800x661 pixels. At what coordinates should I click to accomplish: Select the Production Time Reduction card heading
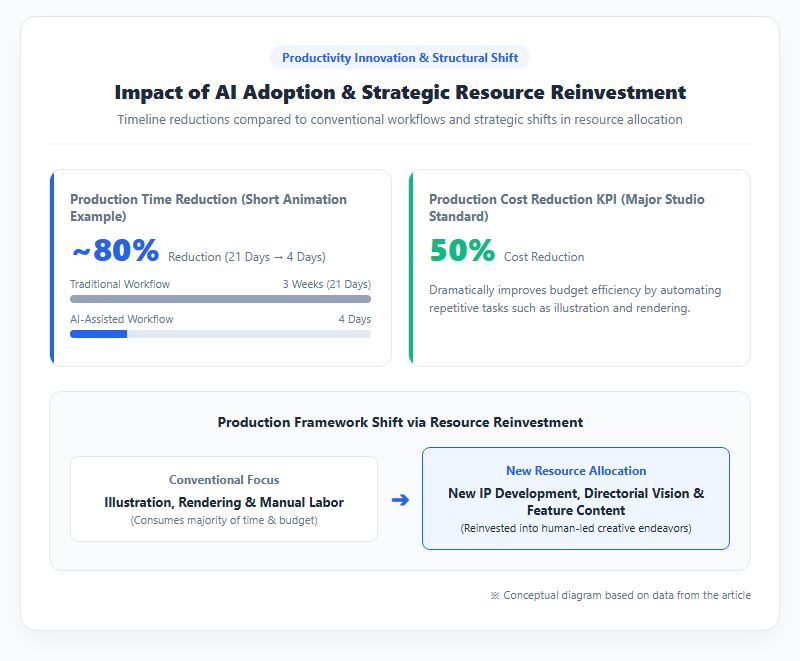tap(208, 208)
